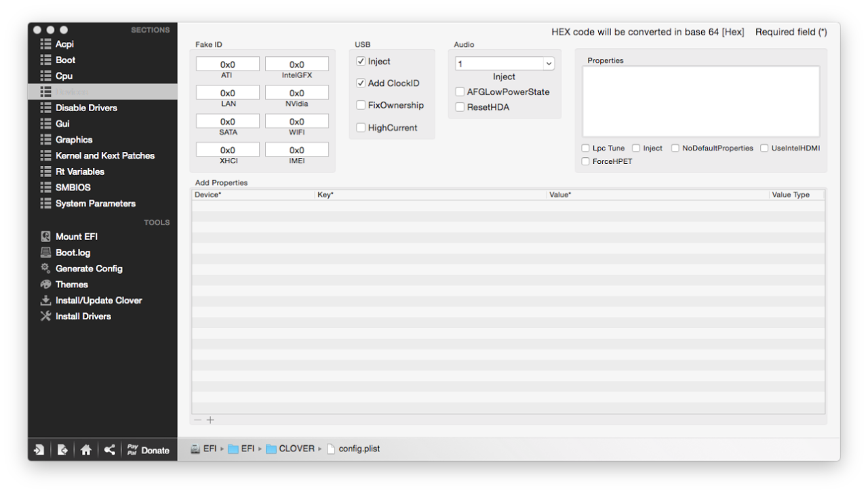
Task: Open the Generate Config tool
Action: click(81, 268)
